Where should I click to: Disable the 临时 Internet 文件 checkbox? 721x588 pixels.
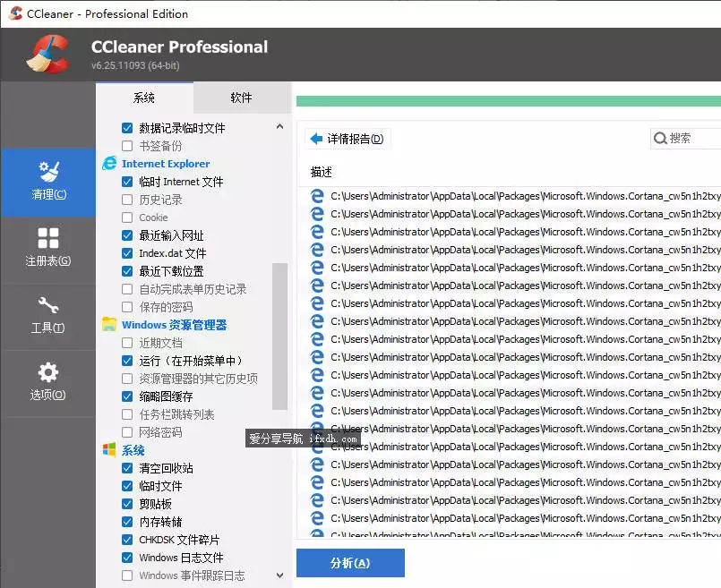click(x=125, y=182)
